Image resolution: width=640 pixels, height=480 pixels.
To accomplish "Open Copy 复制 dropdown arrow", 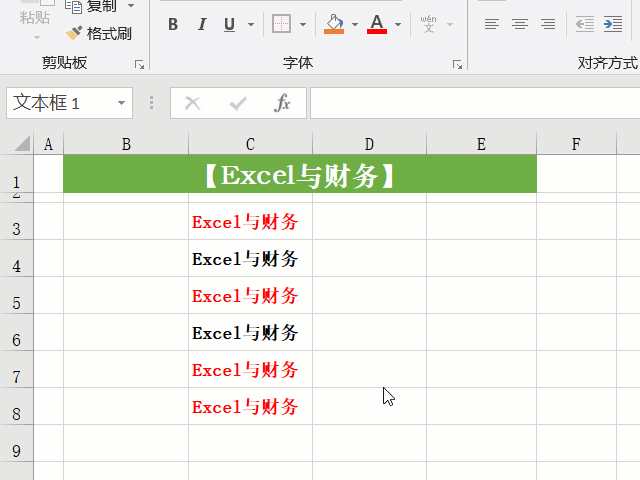I will pos(131,6).
